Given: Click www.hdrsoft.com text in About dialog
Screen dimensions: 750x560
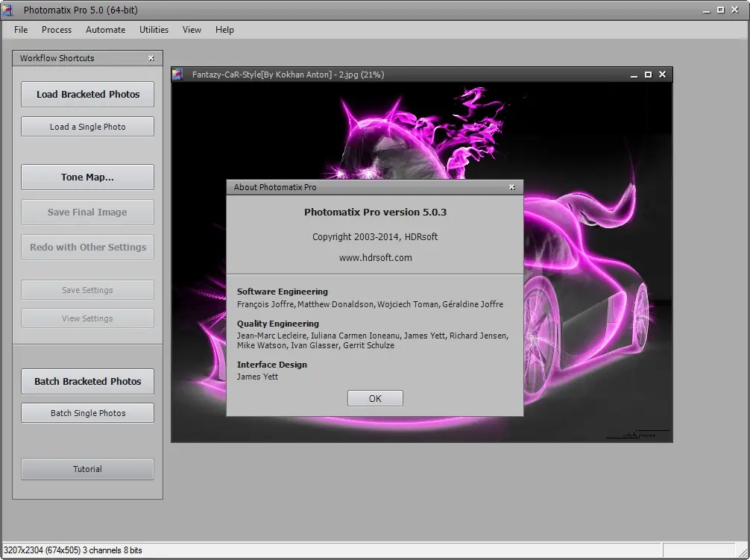Looking at the screenshot, I should click(x=376, y=258).
